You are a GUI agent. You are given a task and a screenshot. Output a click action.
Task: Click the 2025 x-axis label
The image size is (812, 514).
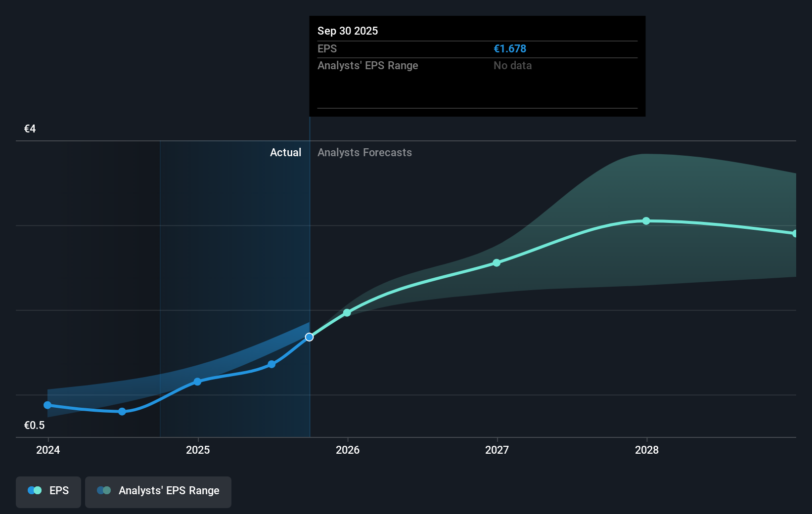pyautogui.click(x=198, y=450)
